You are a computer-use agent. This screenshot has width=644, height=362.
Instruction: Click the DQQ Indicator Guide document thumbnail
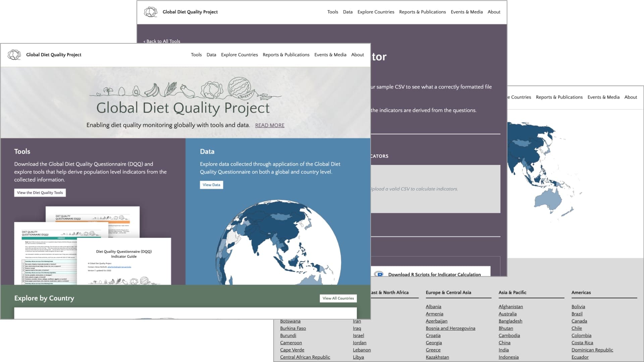click(x=124, y=261)
